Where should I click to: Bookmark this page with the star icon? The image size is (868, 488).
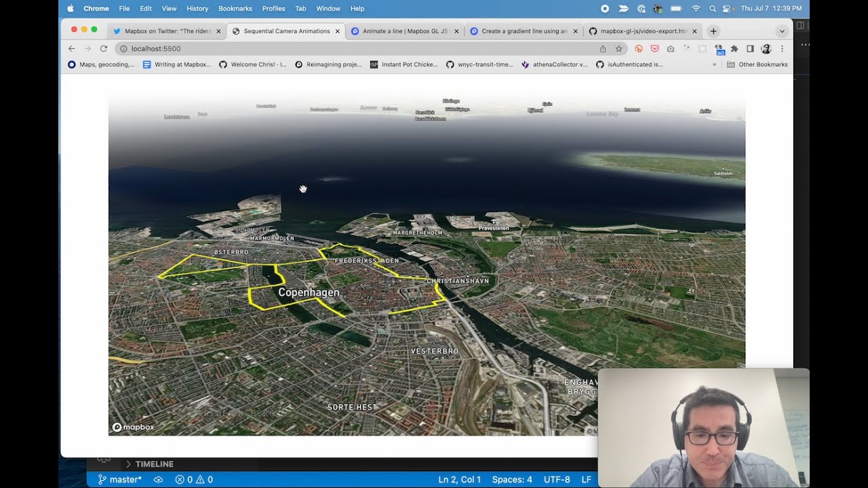tap(618, 49)
